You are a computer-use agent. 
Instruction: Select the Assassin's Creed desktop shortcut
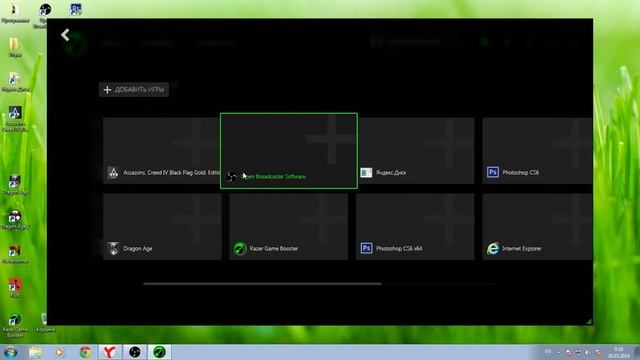[x=15, y=119]
